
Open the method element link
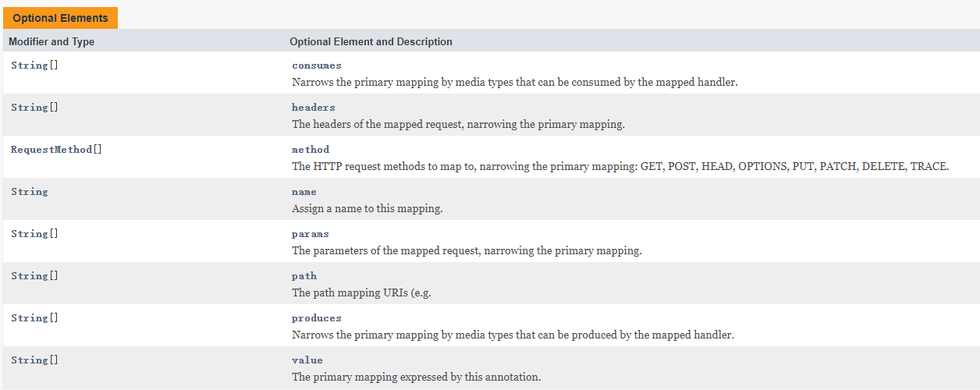311,150
